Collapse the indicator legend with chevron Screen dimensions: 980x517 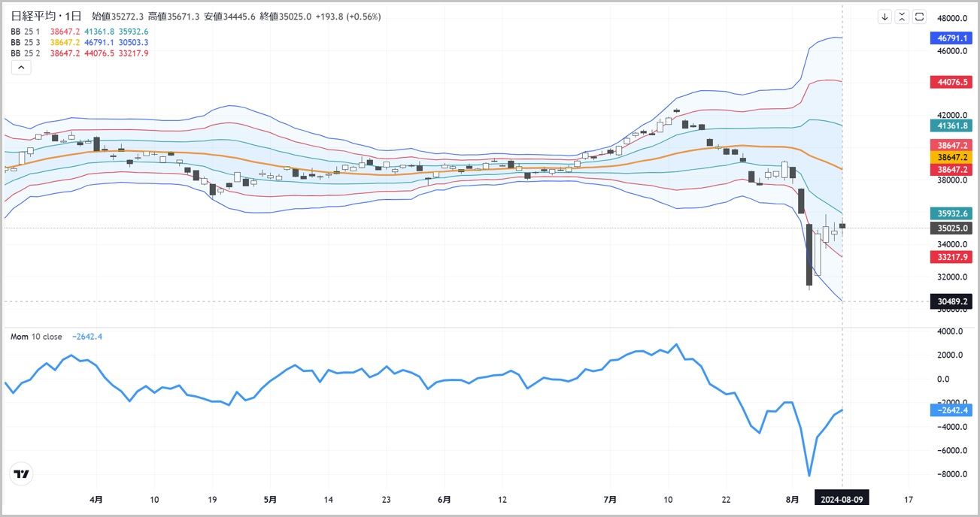pyautogui.click(x=20, y=68)
